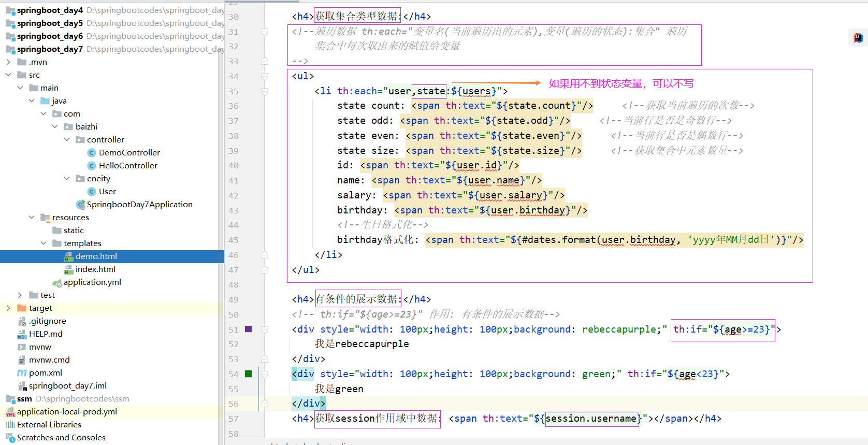The height and width of the screenshot is (445, 868).
Task: Select demo.html in templates
Action: 96,256
